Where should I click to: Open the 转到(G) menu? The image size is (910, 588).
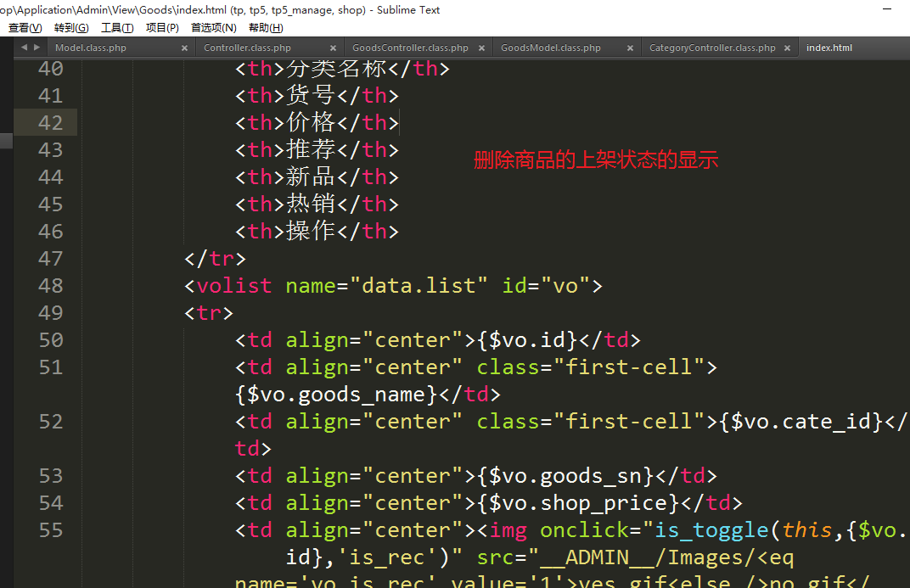[x=71, y=28]
